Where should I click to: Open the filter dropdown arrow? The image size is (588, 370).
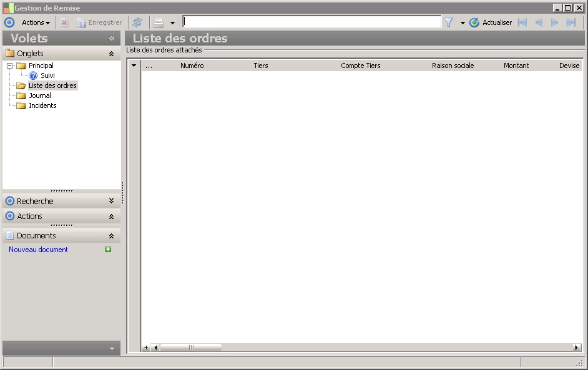coord(463,23)
